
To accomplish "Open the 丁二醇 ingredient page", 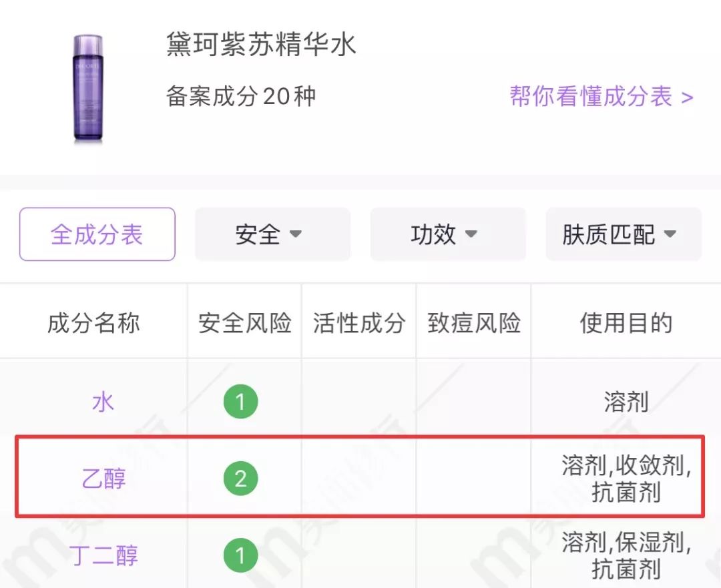I will point(103,555).
